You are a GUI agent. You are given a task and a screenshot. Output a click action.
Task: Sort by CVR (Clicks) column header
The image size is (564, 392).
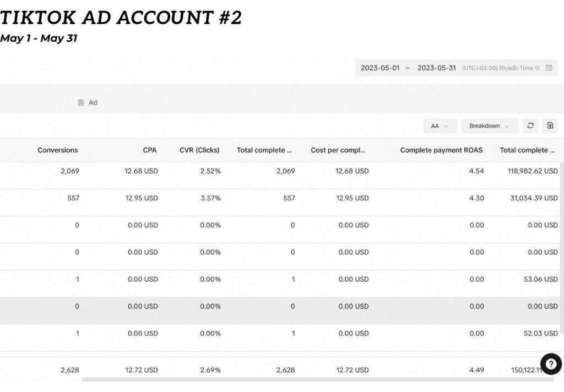click(x=199, y=150)
